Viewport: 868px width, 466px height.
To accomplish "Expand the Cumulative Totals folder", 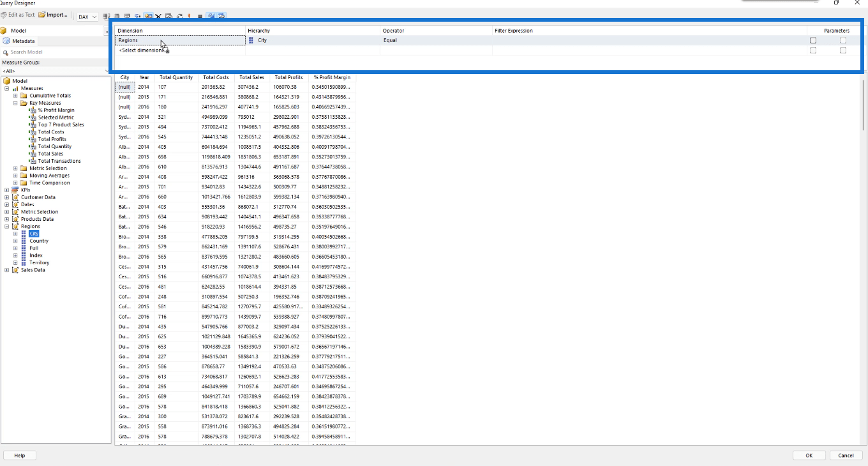I will (15, 96).
